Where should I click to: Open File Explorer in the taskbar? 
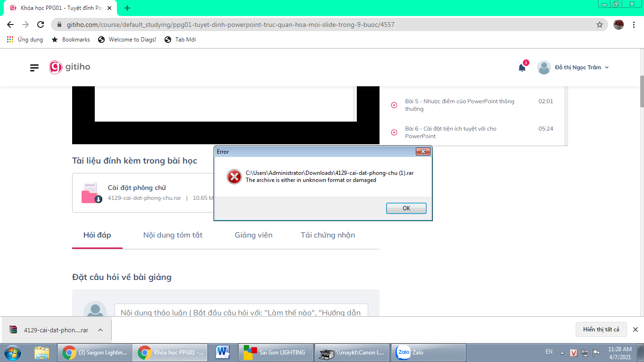pos(42,353)
